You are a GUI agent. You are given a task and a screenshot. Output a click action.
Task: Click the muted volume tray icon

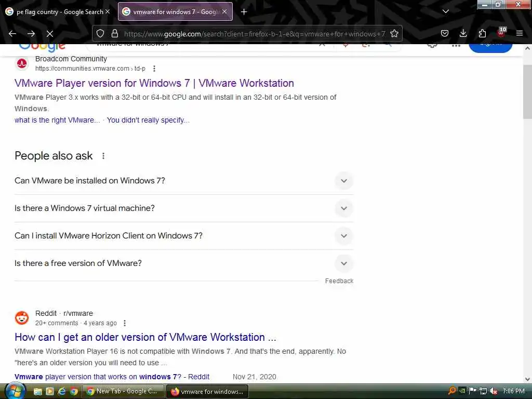[494, 391]
